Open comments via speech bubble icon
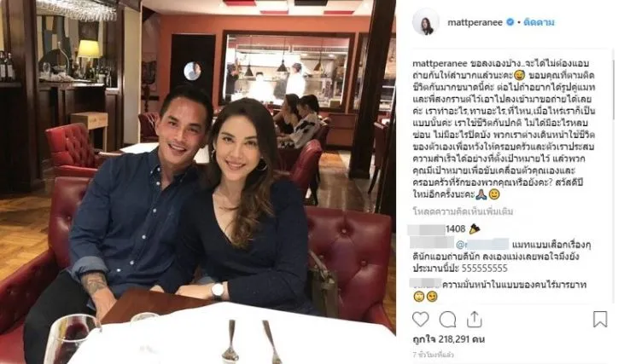 (x=447, y=320)
